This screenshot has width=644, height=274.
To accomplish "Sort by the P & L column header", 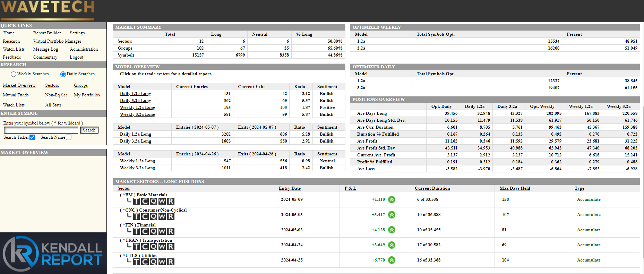I will click(x=350, y=188).
